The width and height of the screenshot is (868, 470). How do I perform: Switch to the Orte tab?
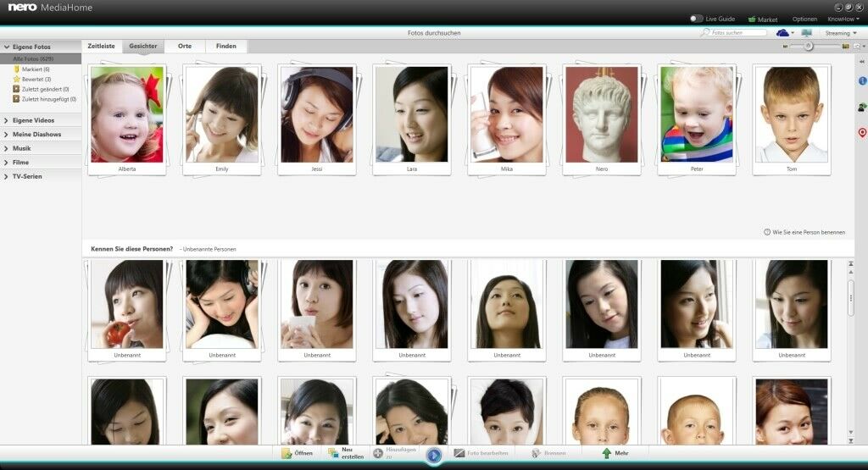(x=184, y=46)
